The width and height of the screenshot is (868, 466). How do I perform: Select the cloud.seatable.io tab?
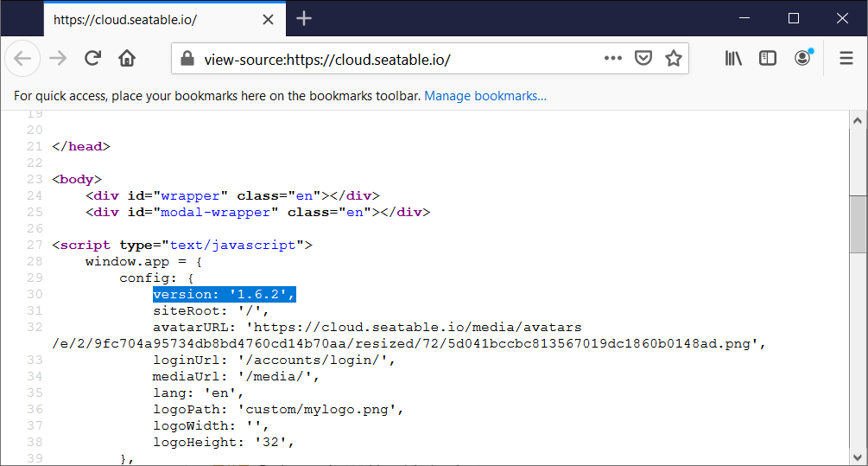[147, 19]
